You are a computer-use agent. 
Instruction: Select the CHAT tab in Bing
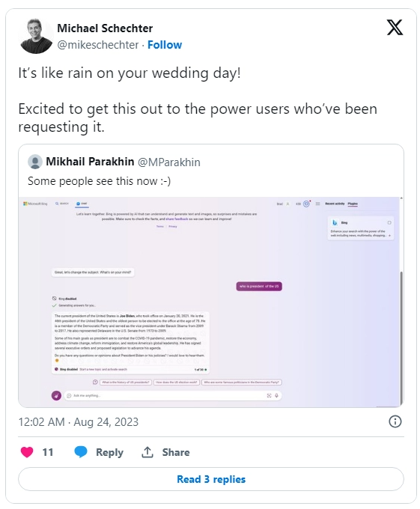point(82,204)
